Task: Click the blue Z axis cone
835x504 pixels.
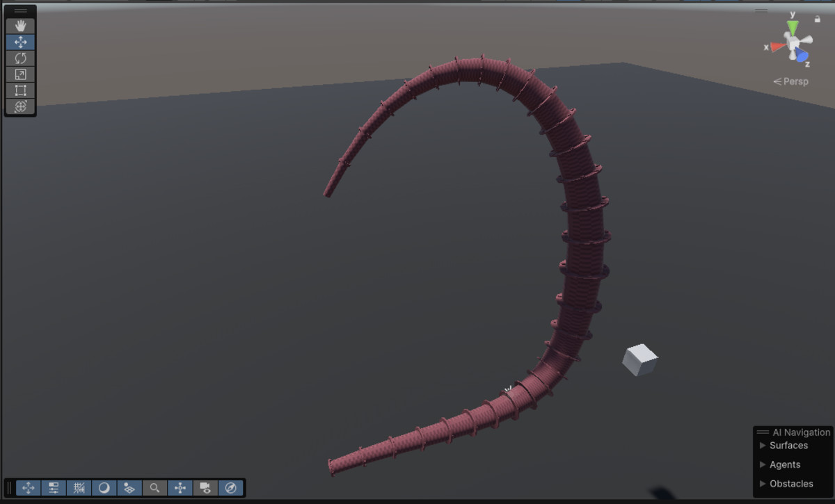Action: 802,55
